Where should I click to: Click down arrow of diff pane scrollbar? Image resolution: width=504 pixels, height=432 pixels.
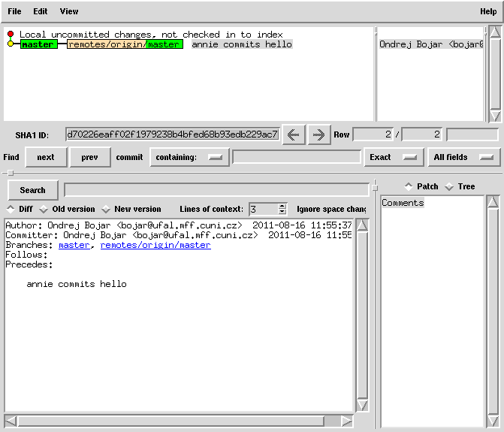click(362, 405)
